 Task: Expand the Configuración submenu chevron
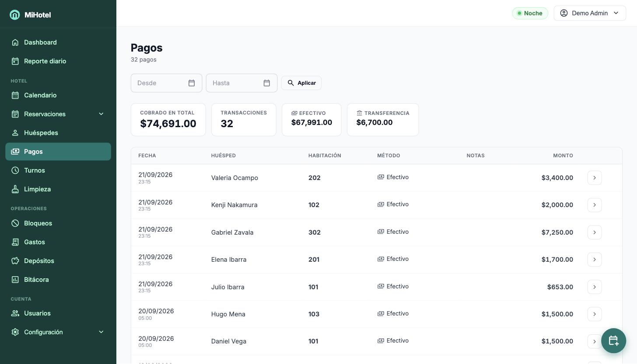click(x=101, y=332)
